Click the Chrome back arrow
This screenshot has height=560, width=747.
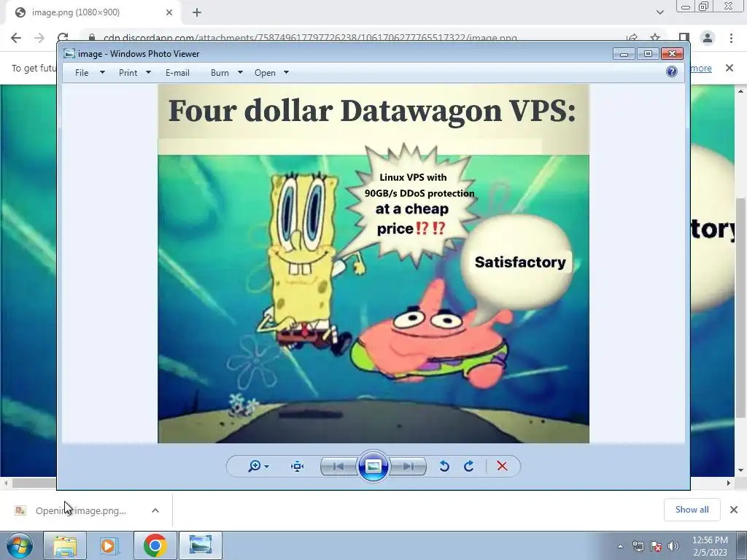pyautogui.click(x=16, y=38)
